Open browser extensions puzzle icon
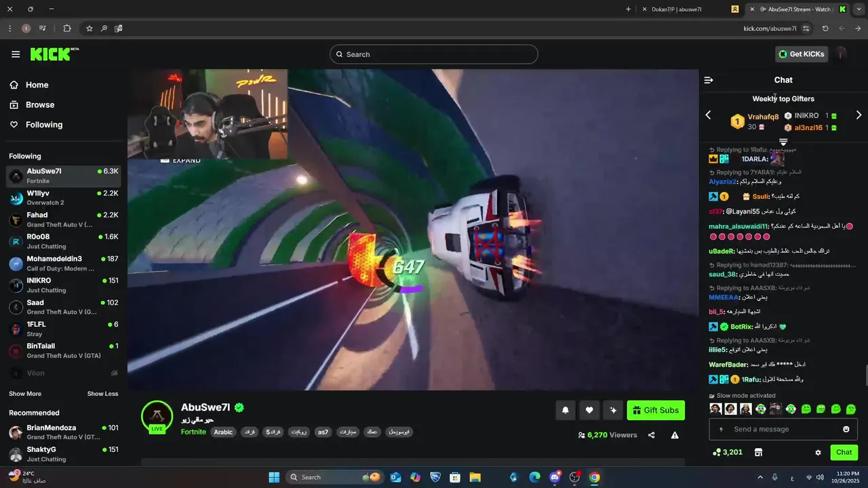868x488 pixels. pos(66,28)
